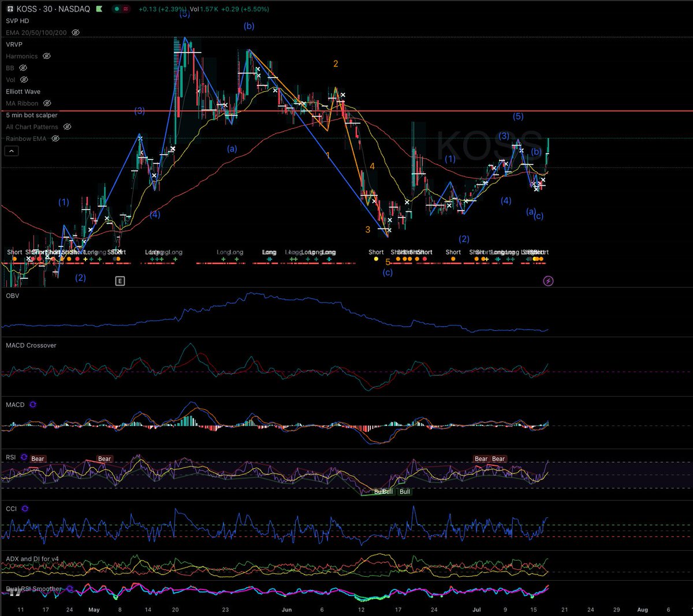The image size is (693, 616).
Task: Click the green market status dot
Action: tap(116, 9)
